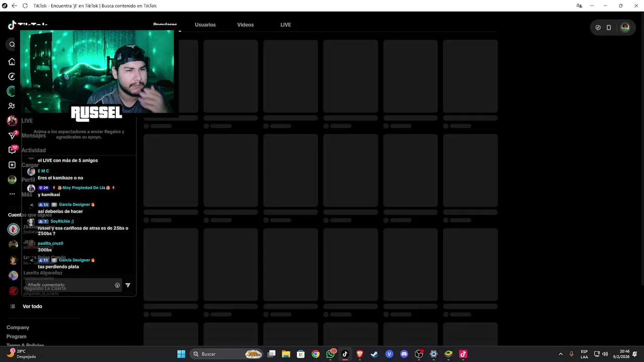The height and width of the screenshot is (362, 644).
Task: Open Messages paper-plane icon with badge 7
Action: click(12, 136)
